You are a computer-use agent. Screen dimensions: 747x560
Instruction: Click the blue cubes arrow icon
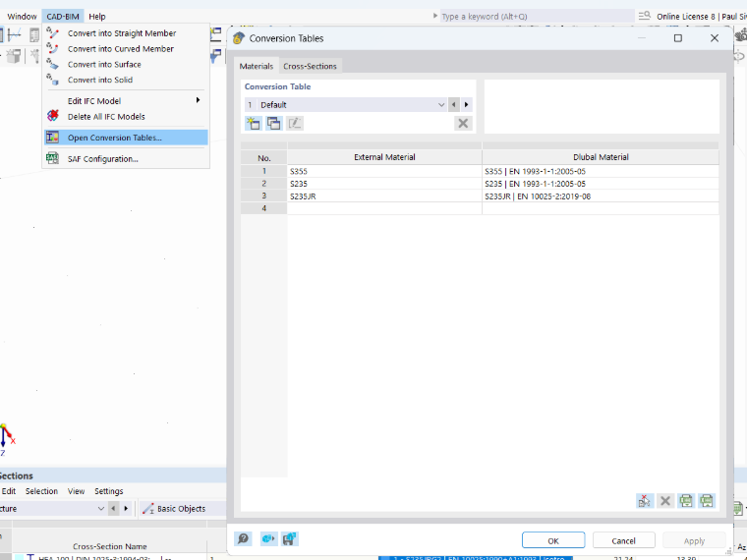click(x=268, y=539)
